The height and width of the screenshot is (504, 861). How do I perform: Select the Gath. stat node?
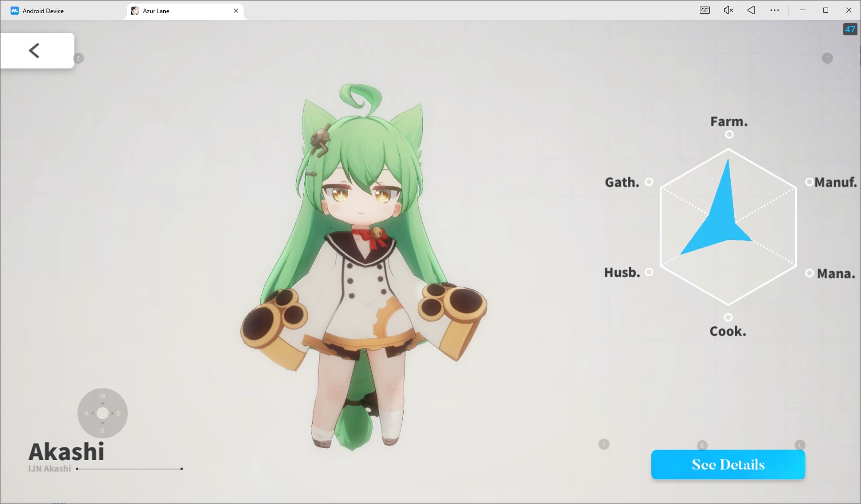tap(649, 182)
